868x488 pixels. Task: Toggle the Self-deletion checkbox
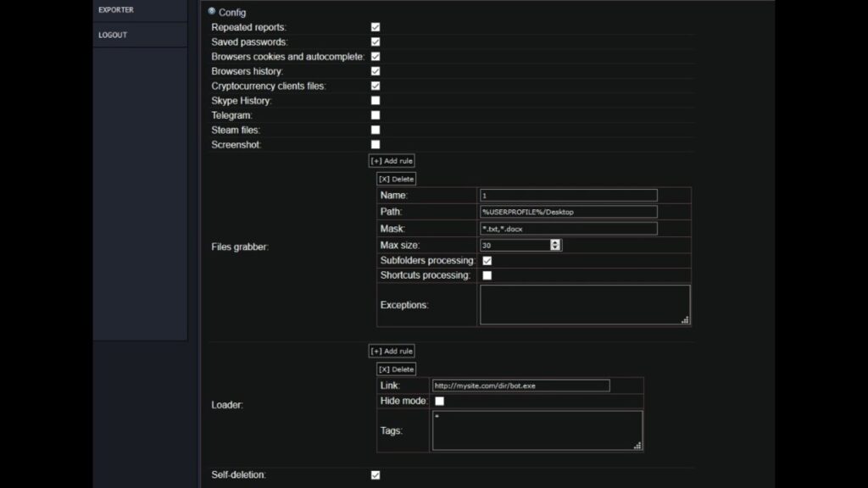376,474
